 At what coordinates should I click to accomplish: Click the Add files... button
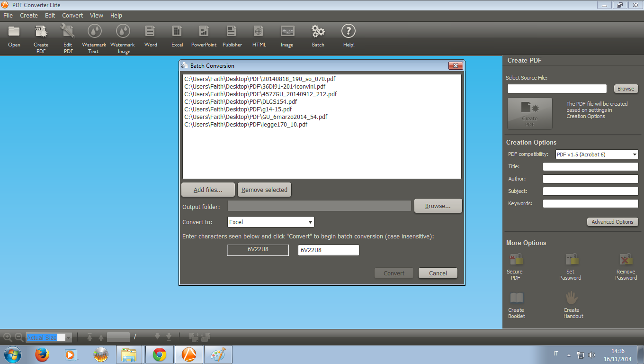click(x=208, y=190)
